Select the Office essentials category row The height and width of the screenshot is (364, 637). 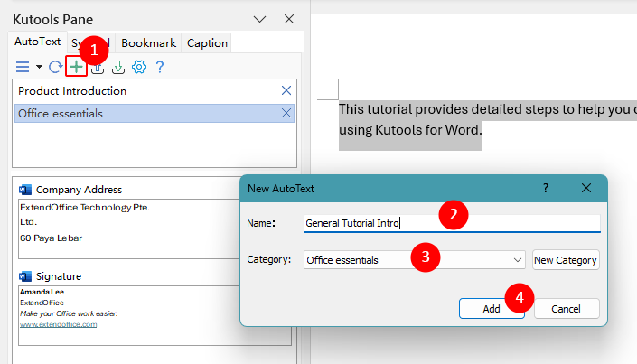(x=155, y=113)
